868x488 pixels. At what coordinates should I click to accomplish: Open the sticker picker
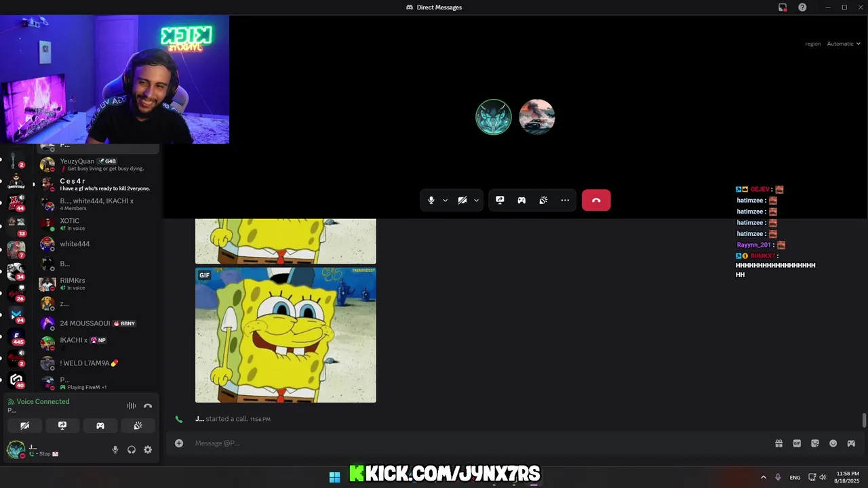click(x=815, y=443)
